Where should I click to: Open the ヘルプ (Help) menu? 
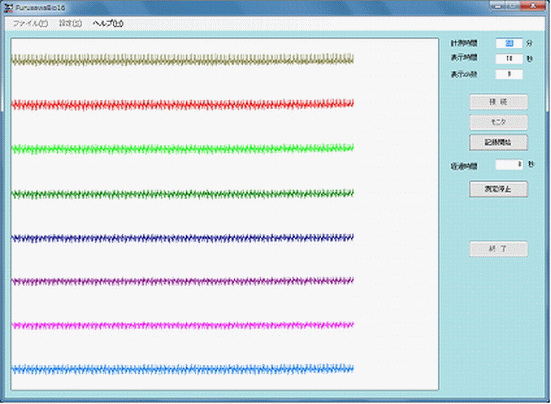click(108, 24)
